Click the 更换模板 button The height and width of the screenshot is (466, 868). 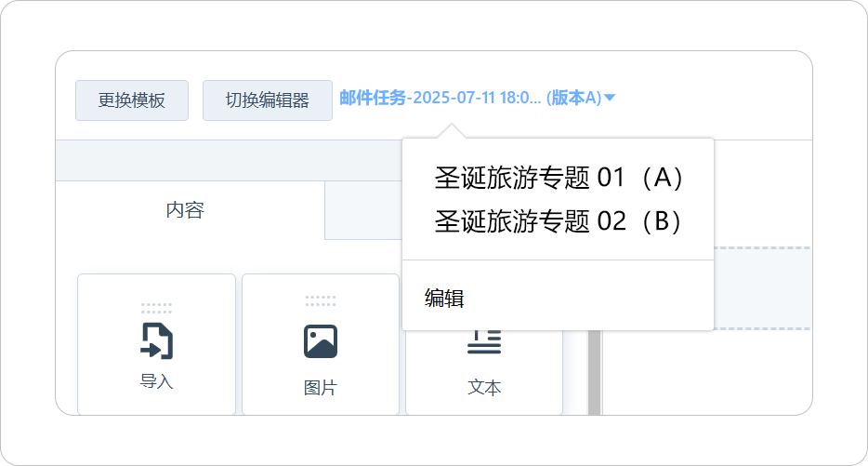coord(132,100)
